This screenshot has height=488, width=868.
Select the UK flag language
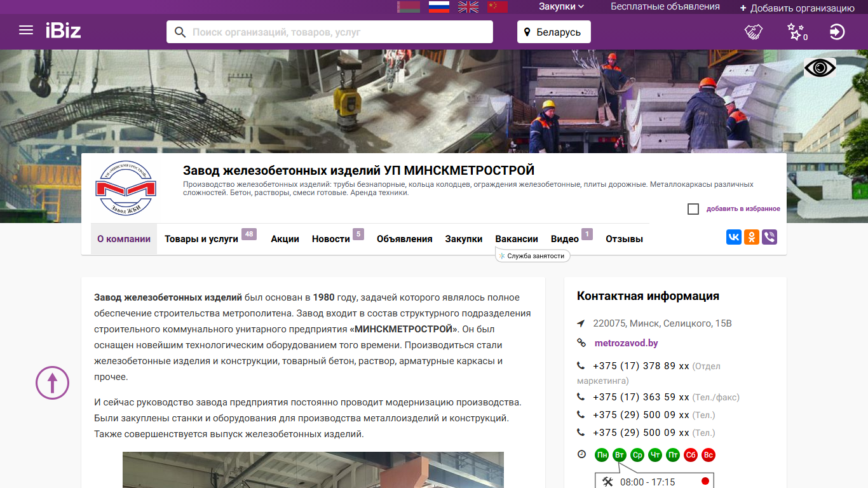point(468,6)
